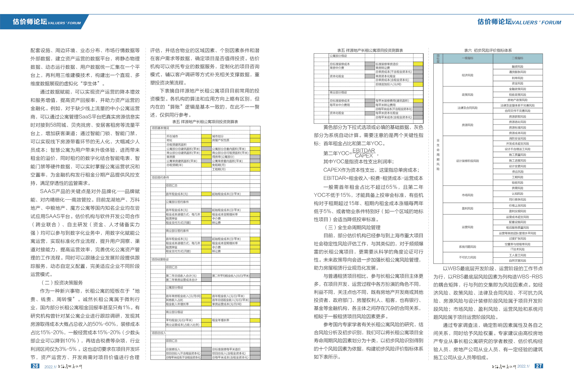This screenshot has width=574, height=392.
Task: Click the '后续追加投入(元/间)' cell
Action: click(394, 85)
